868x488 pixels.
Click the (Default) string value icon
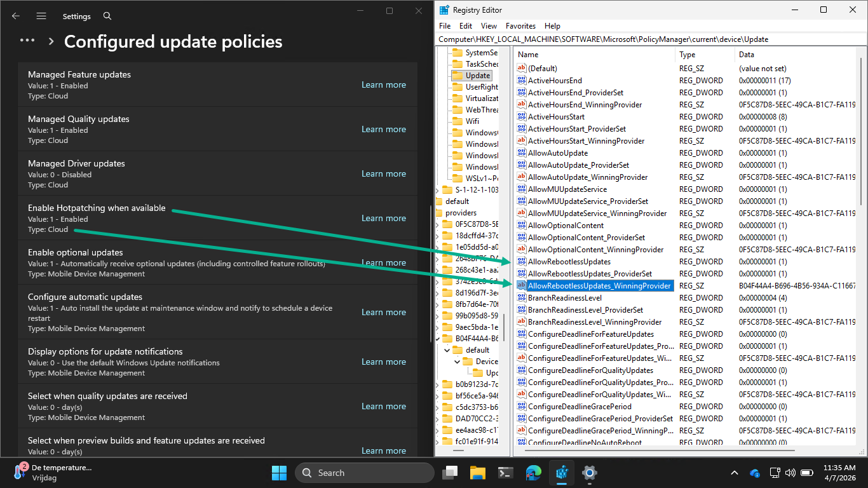pyautogui.click(x=521, y=69)
